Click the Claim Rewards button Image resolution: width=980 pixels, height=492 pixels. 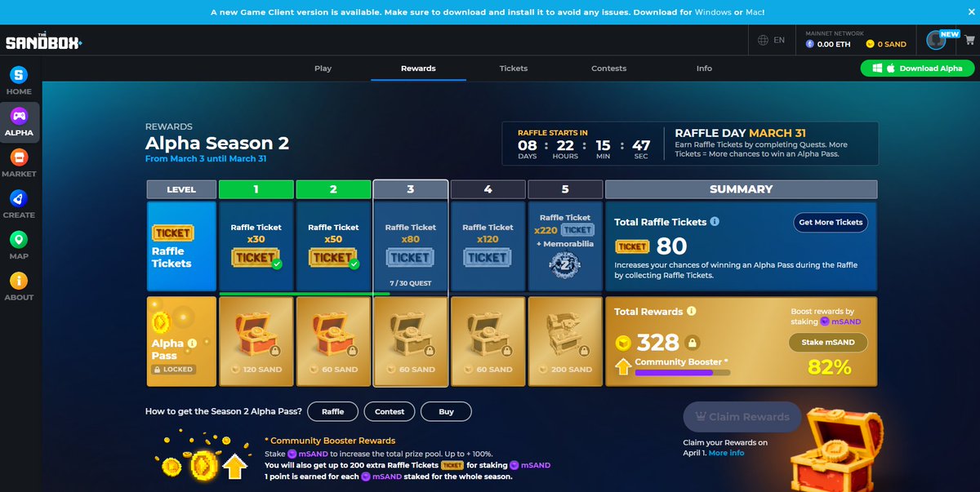[742, 417]
